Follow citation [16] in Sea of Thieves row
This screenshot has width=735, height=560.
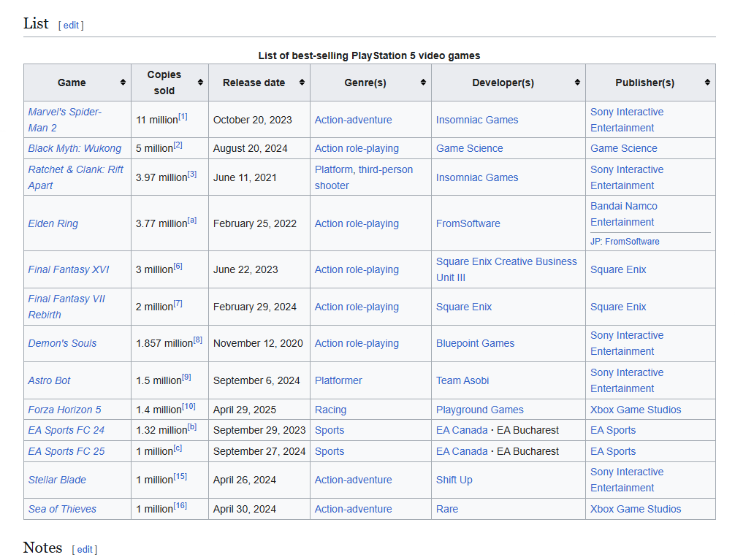(x=180, y=506)
